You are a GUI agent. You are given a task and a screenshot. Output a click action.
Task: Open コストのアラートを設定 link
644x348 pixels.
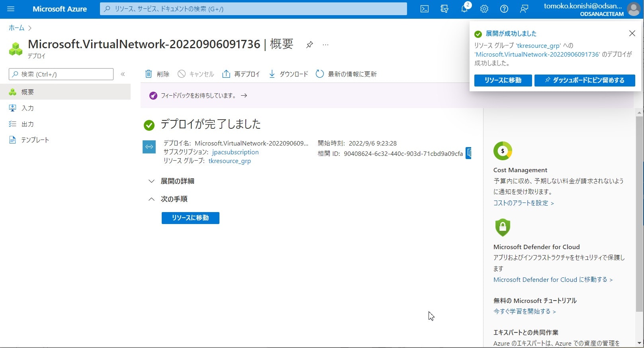[x=523, y=203]
